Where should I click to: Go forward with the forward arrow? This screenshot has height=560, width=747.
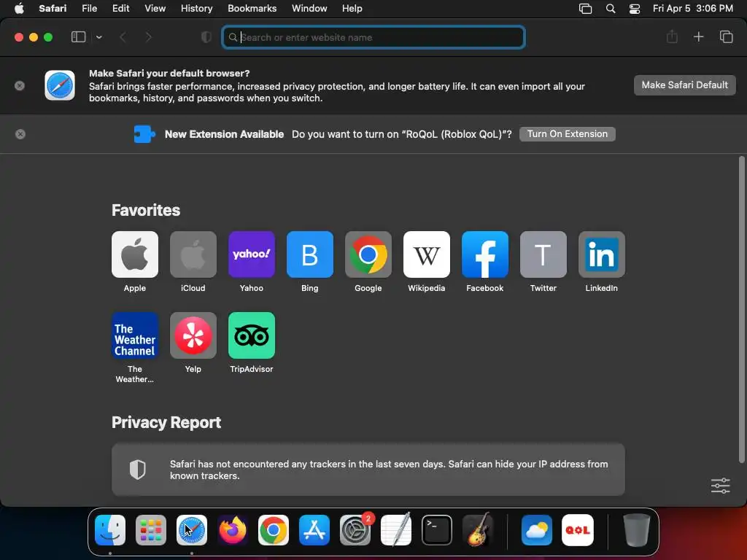(149, 37)
